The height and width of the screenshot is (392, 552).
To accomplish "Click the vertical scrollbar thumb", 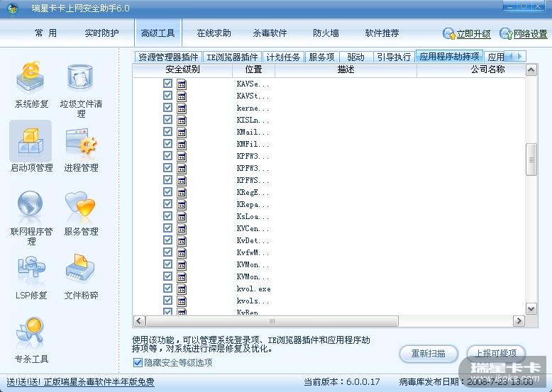I will tap(531, 159).
